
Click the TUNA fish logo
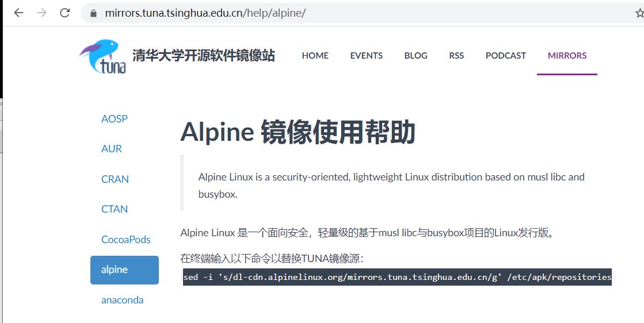coord(102,56)
